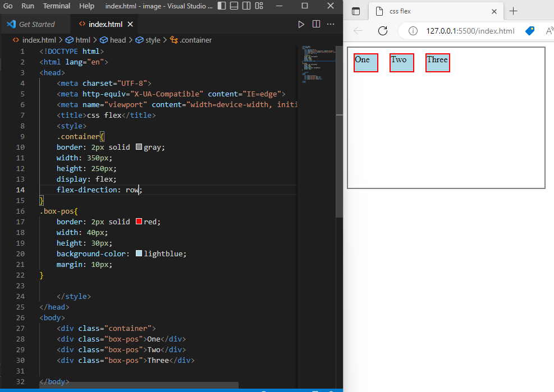Click the orange file icon on index.html tab
554x392 pixels.
coord(82,24)
